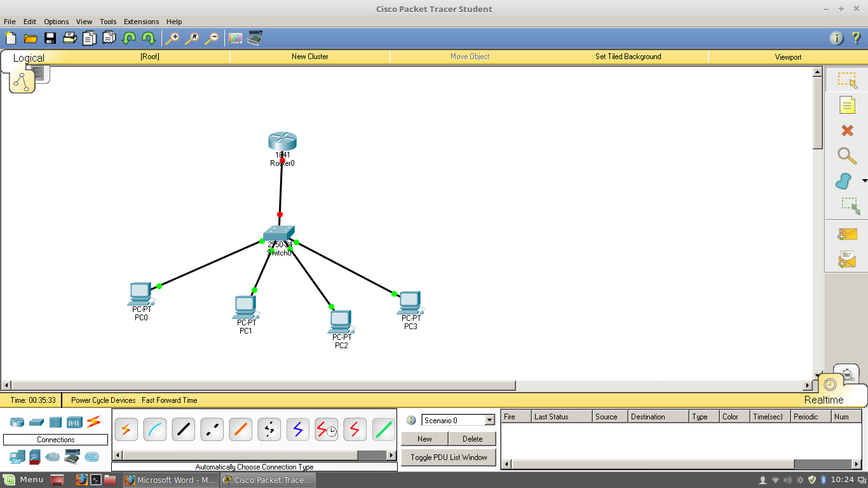This screenshot has height=488, width=868.
Task: Select the Delete tool in the right sidebar
Action: (847, 130)
